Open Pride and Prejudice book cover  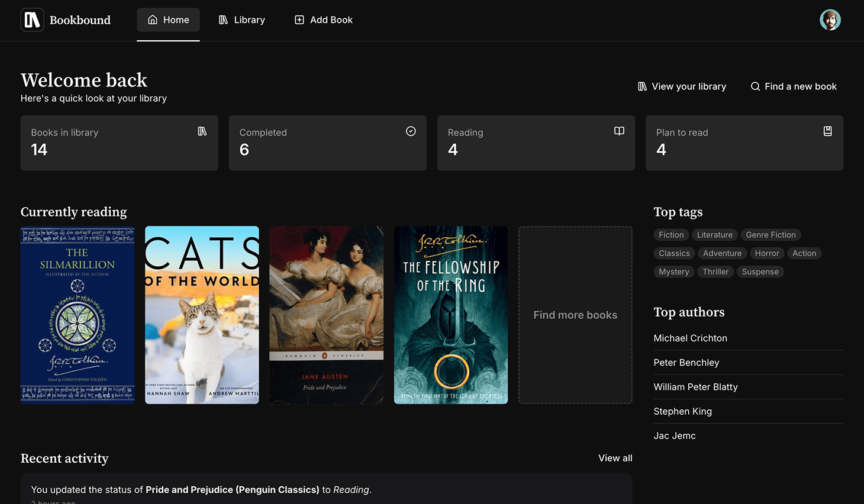tap(327, 315)
